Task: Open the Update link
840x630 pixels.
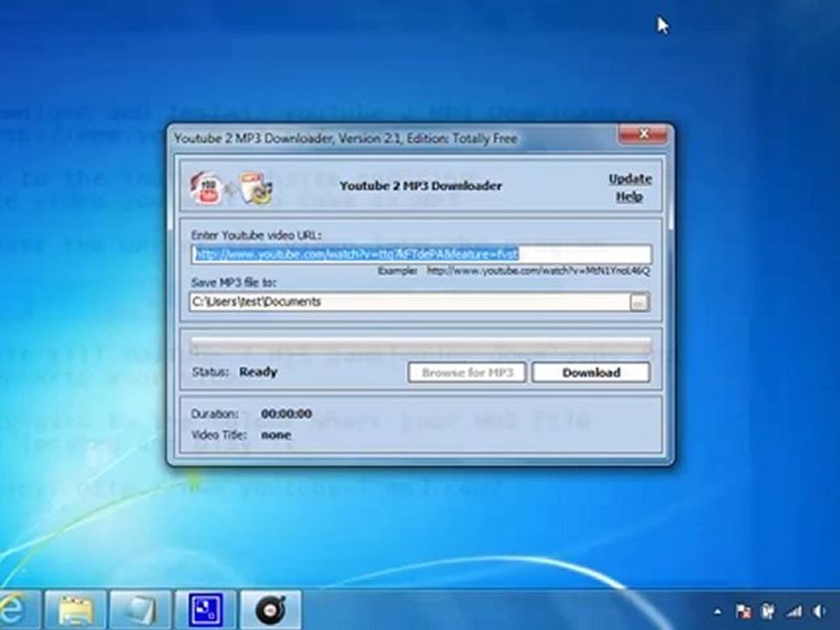Action: [630, 178]
